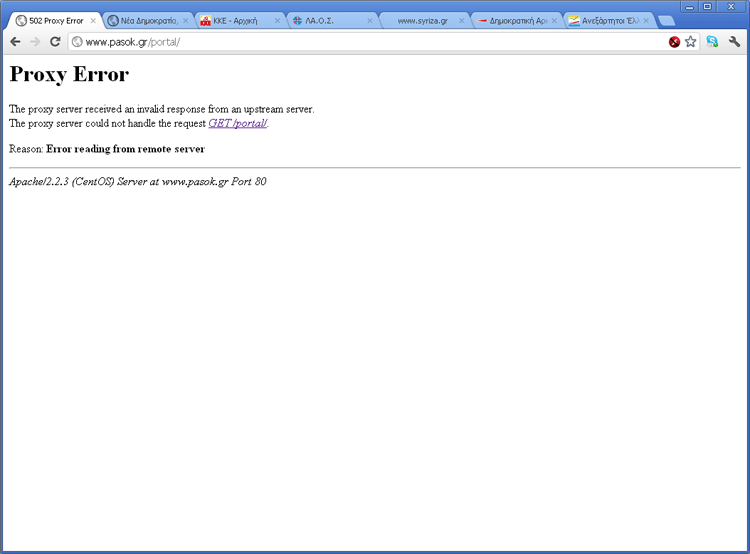Switch to the Δημοκρατική Αριστερά tab
The height and width of the screenshot is (554, 750).
click(517, 21)
